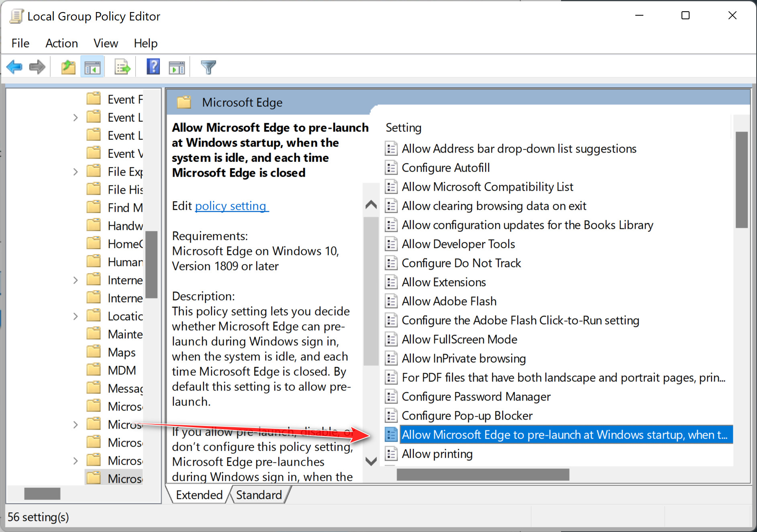Screen dimensions: 757x532
Task: Select the Allow Developer Tools setting
Action: [x=458, y=244]
